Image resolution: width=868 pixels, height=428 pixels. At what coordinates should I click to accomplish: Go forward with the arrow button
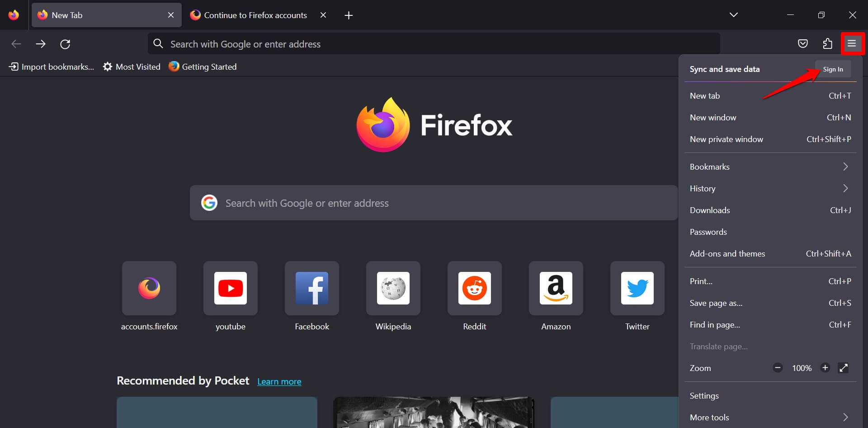[x=41, y=44]
